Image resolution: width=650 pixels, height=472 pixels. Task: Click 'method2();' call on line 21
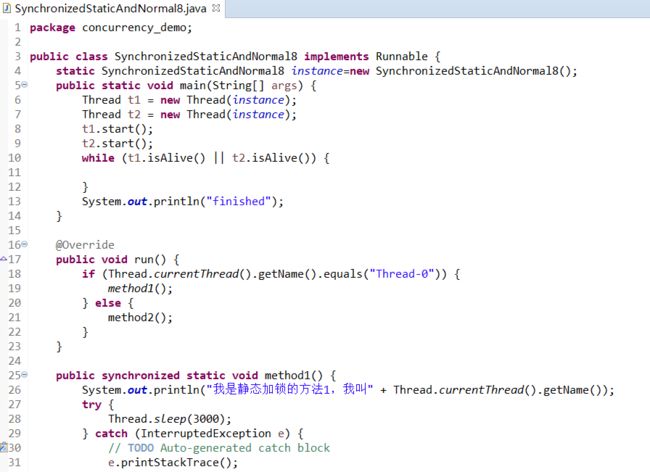coord(140,317)
